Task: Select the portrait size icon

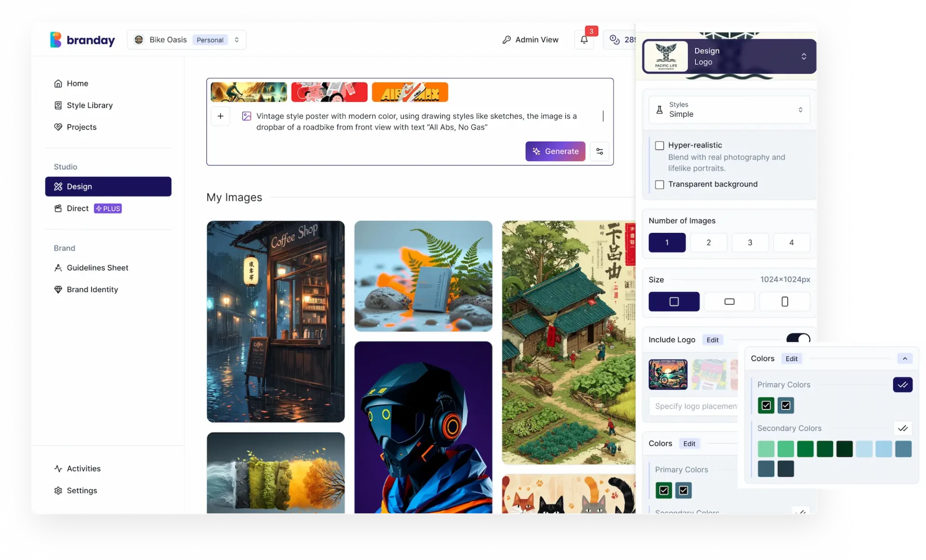Action: tap(785, 302)
